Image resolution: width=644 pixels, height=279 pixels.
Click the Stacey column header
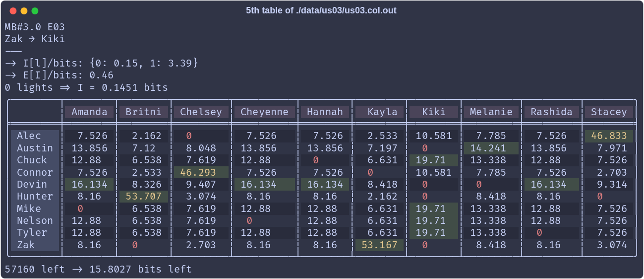tap(610, 112)
